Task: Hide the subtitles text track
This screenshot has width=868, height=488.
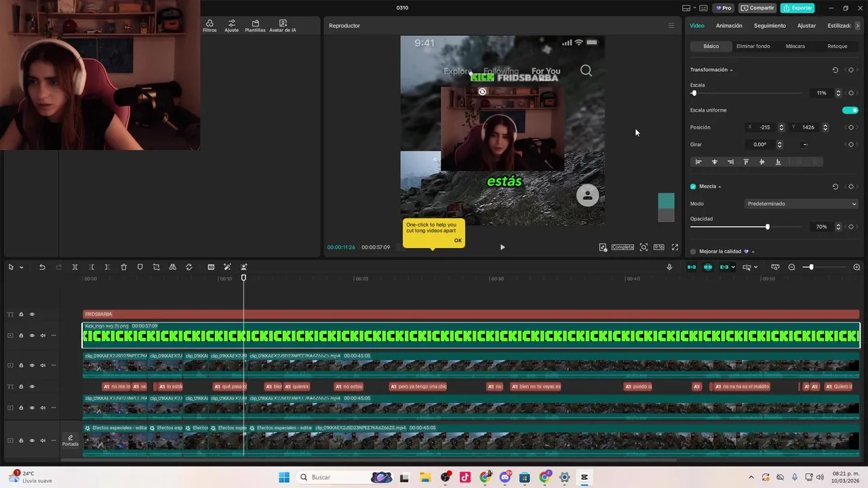Action: [x=32, y=387]
